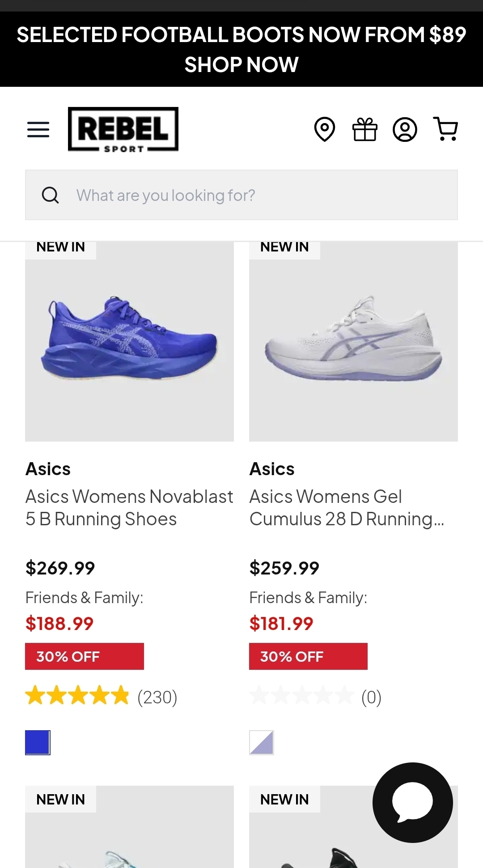Click the 30% OFF badge under $188.99
This screenshot has height=868, width=483.
coord(85,656)
